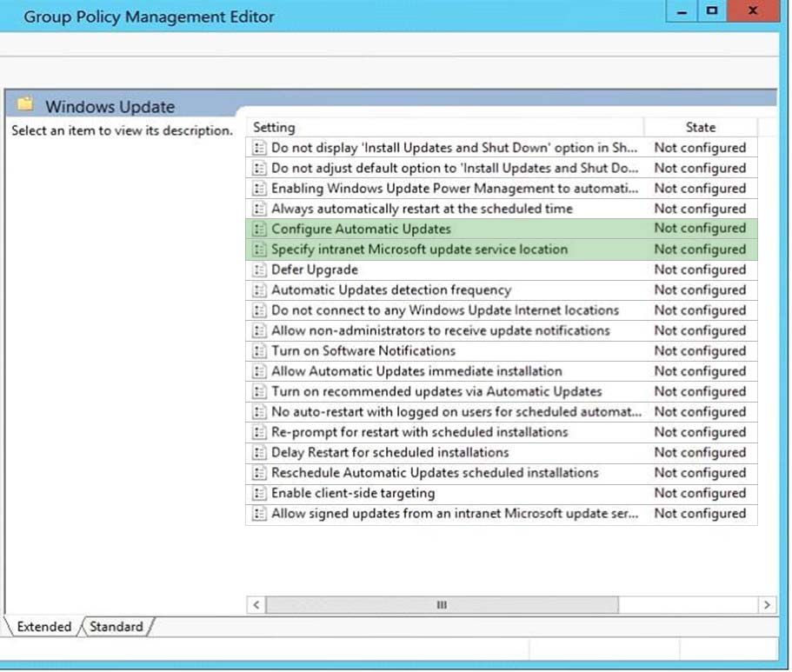
Task: Select Reschedule Automatic Updates scheduled installations text
Action: point(435,473)
